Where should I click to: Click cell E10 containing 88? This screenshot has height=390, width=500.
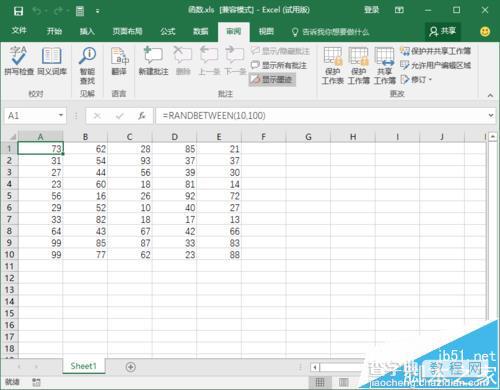(x=219, y=255)
